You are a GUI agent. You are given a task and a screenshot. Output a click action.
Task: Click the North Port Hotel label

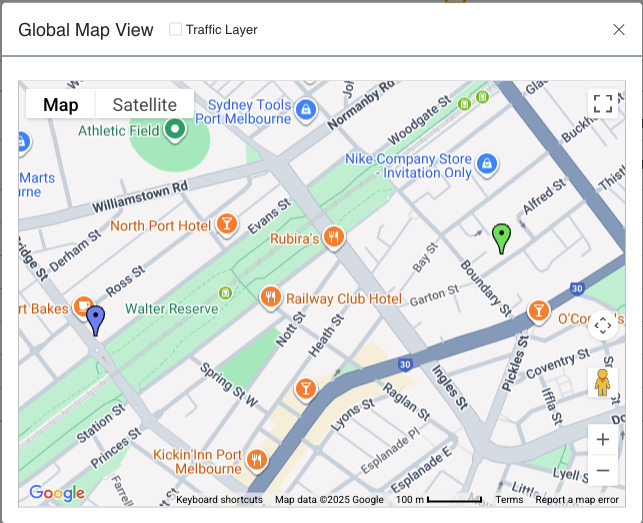click(x=160, y=226)
